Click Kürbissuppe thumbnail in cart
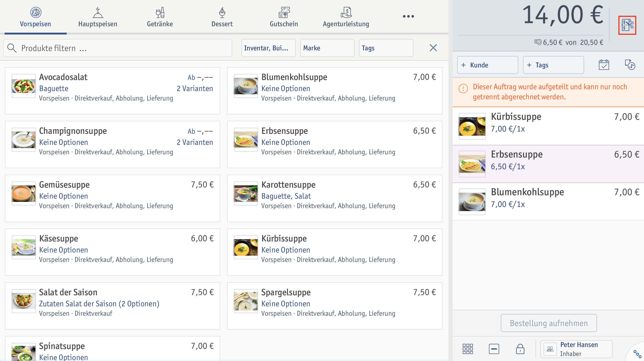 (472, 126)
